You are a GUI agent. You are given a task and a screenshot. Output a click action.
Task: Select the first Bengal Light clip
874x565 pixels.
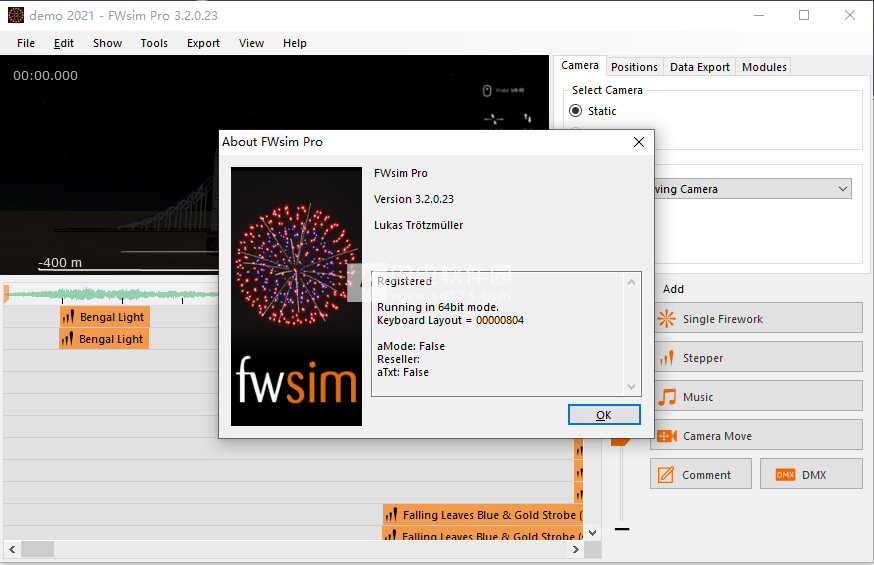[105, 317]
